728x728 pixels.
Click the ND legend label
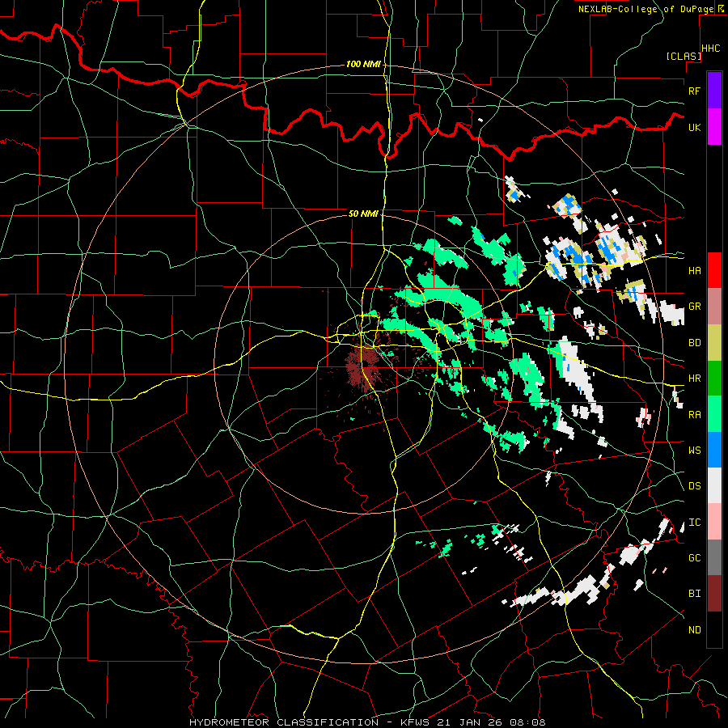[x=694, y=629]
